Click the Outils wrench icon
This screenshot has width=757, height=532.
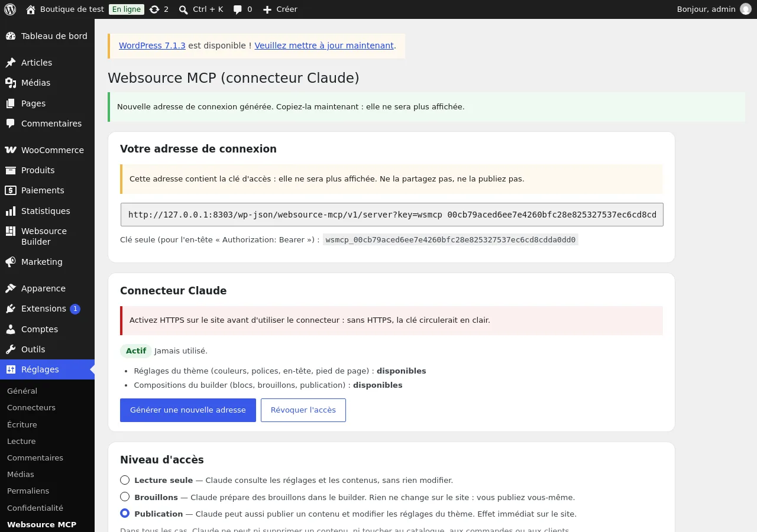11,349
